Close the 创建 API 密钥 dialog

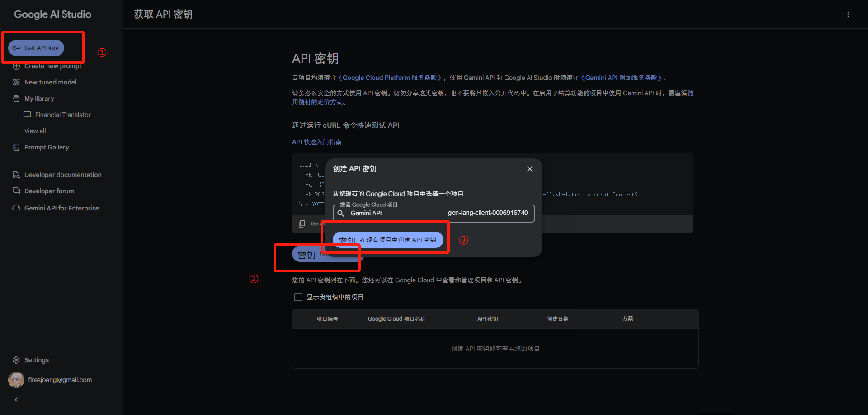click(x=530, y=169)
